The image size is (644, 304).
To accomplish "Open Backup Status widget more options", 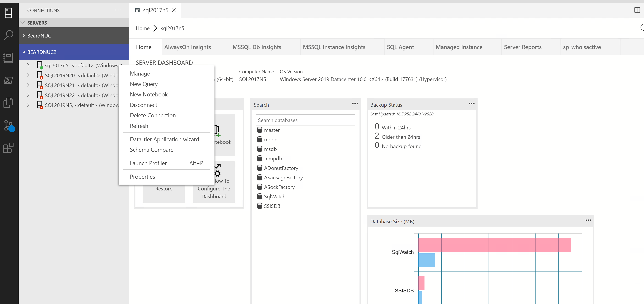I will click(472, 104).
